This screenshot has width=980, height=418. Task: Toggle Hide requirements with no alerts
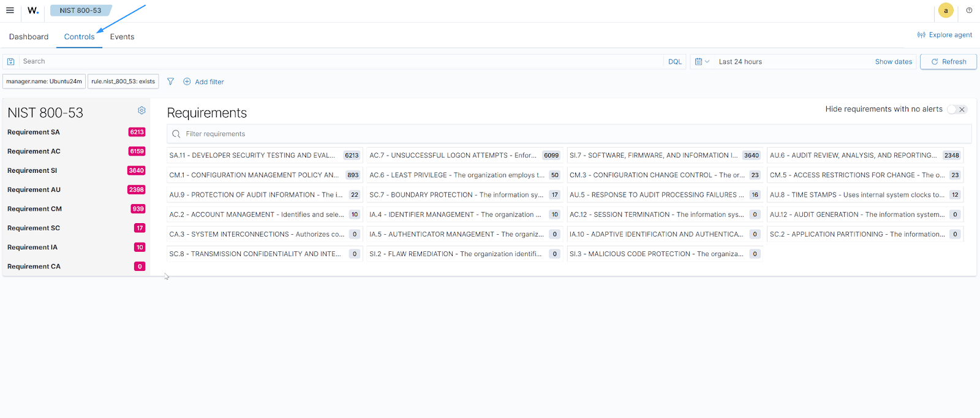click(x=956, y=110)
